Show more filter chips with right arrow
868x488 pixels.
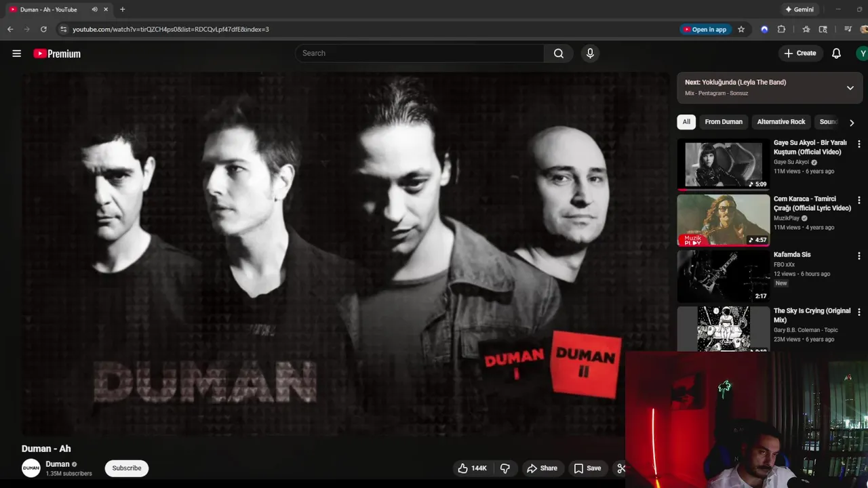852,123
